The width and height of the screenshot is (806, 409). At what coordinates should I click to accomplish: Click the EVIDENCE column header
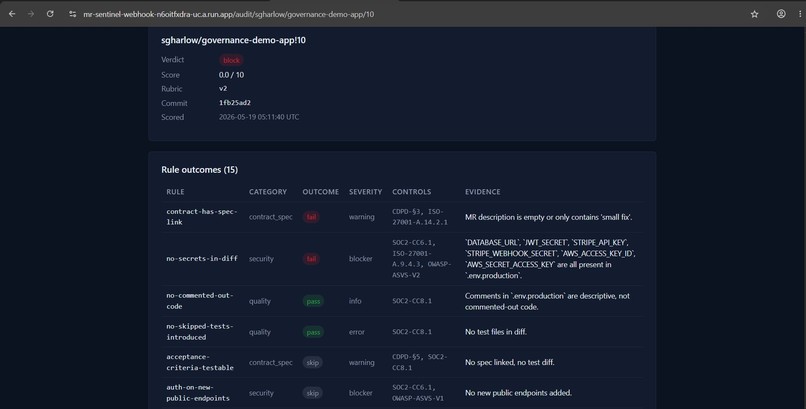(483, 192)
